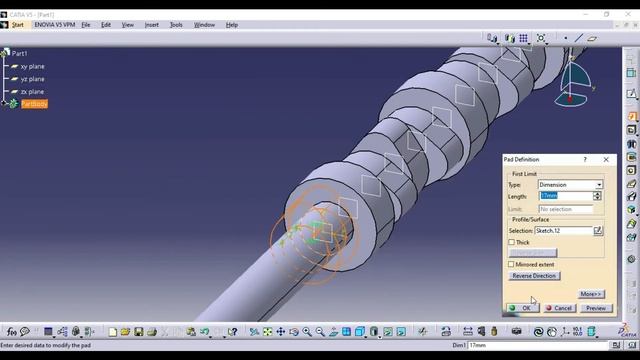
Task: Open the File menu
Action: click(85, 25)
